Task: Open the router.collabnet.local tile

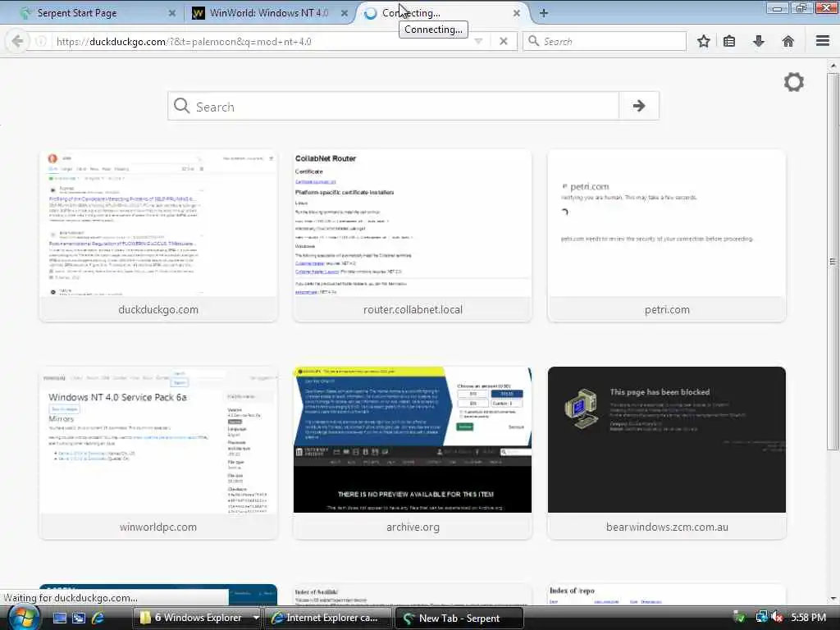Action: (x=413, y=235)
